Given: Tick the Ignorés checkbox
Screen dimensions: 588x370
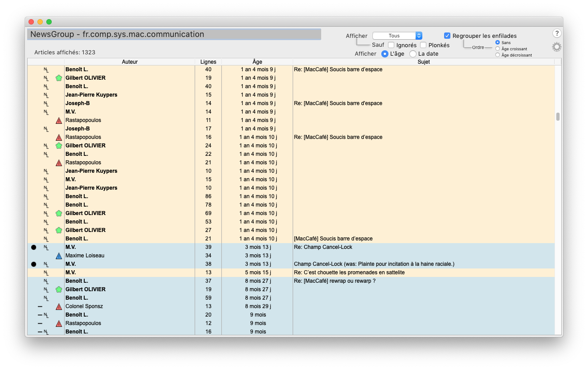Looking at the screenshot, I should [x=391, y=45].
